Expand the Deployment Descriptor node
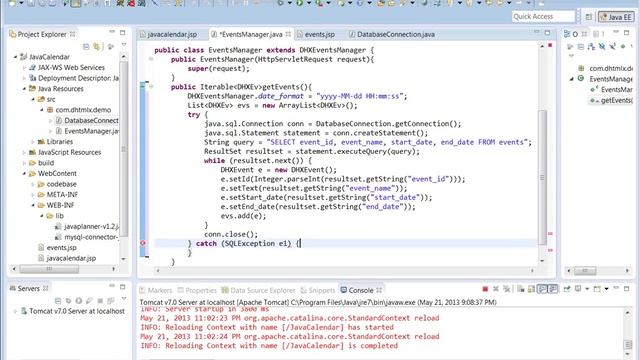 [x=24, y=78]
